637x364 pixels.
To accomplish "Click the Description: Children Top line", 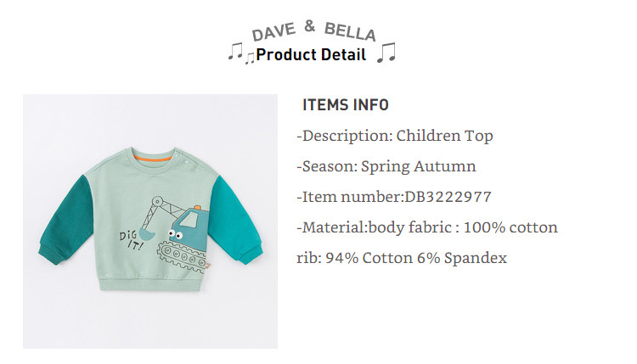I will point(395,136).
